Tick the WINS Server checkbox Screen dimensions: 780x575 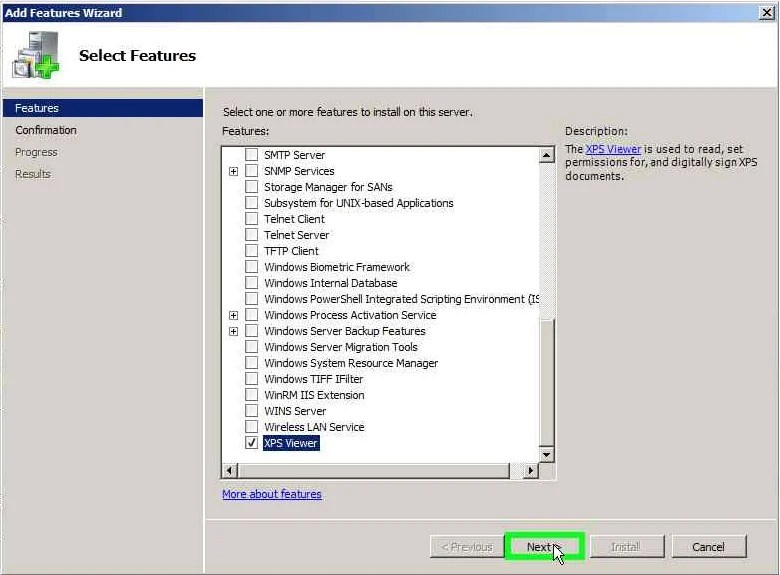[252, 410]
